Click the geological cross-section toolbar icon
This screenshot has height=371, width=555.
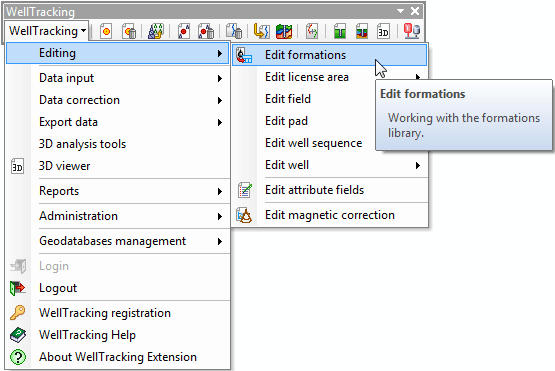[x=284, y=31]
